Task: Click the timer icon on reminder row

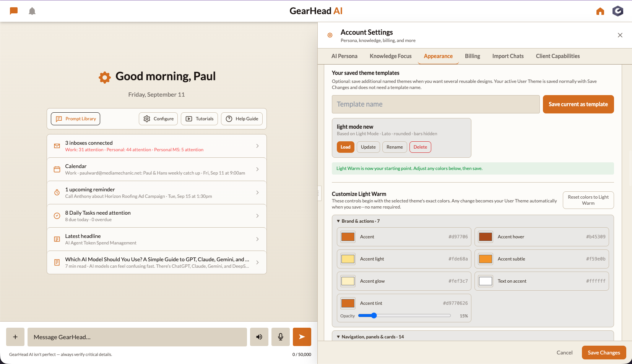Action: tap(57, 193)
